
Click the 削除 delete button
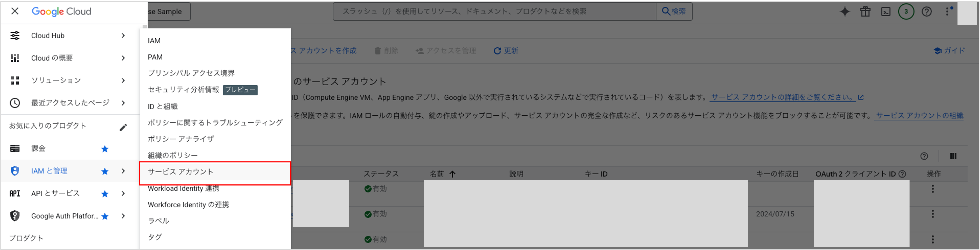tap(386, 51)
